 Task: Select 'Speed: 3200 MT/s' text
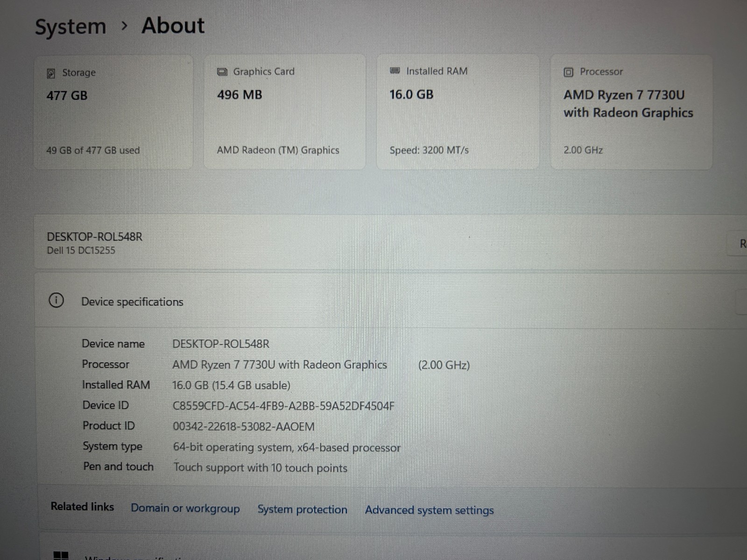point(429,150)
